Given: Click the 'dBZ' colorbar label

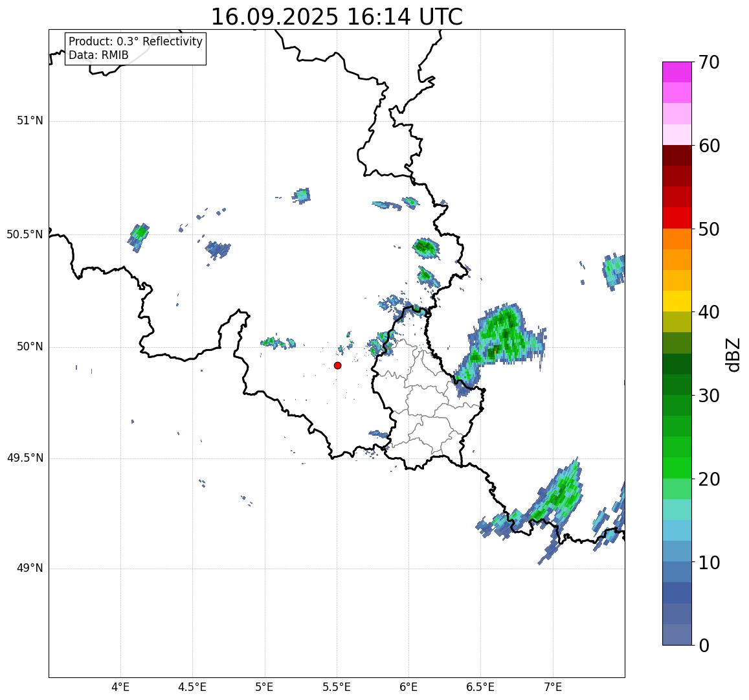Looking at the screenshot, I should coord(733,354).
